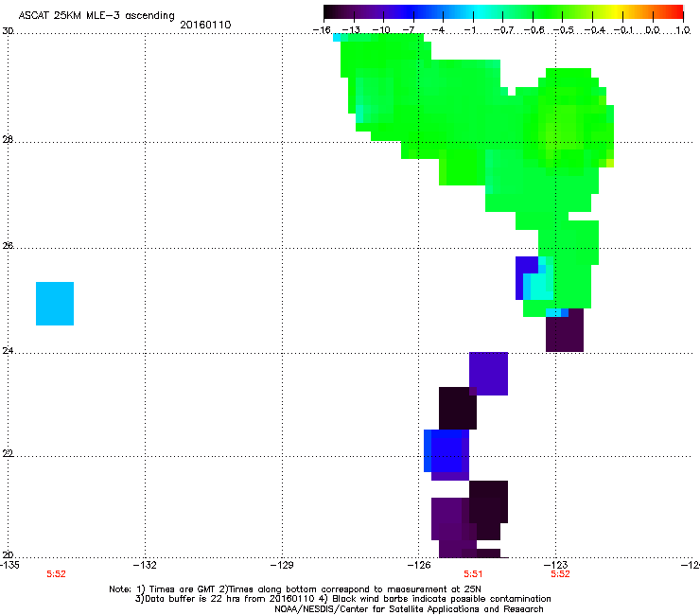The height and width of the screenshot is (615, 700).
Task: Click the -0.7 color scale label
Action: pos(503,30)
